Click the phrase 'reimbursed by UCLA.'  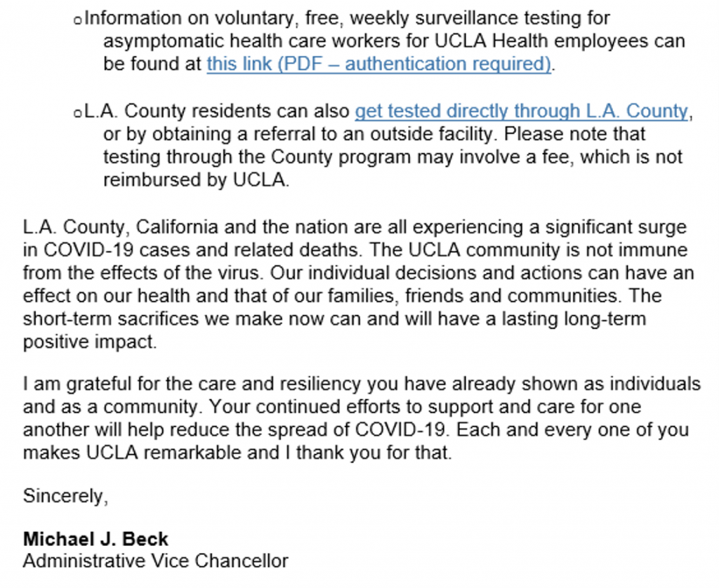click(x=196, y=180)
